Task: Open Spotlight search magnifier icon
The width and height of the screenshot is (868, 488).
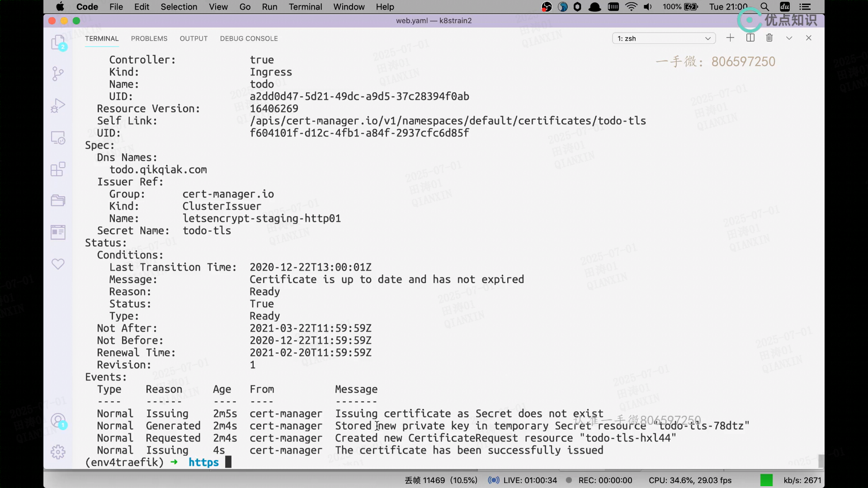Action: (x=764, y=7)
